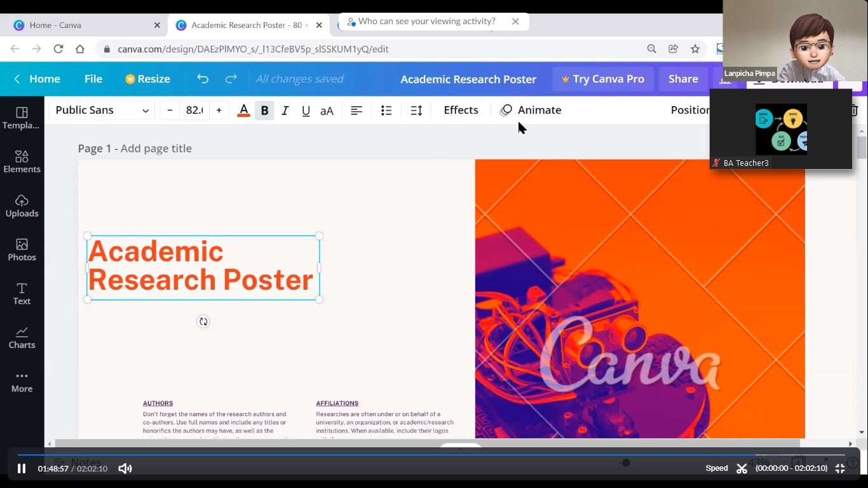Change the text alignment
The image size is (868, 488).
(356, 111)
